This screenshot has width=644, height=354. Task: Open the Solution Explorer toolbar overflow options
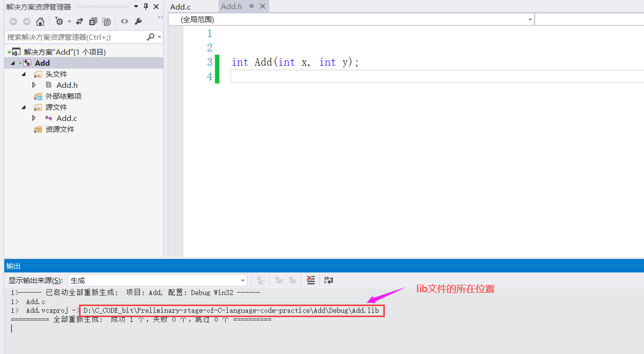tap(160, 18)
